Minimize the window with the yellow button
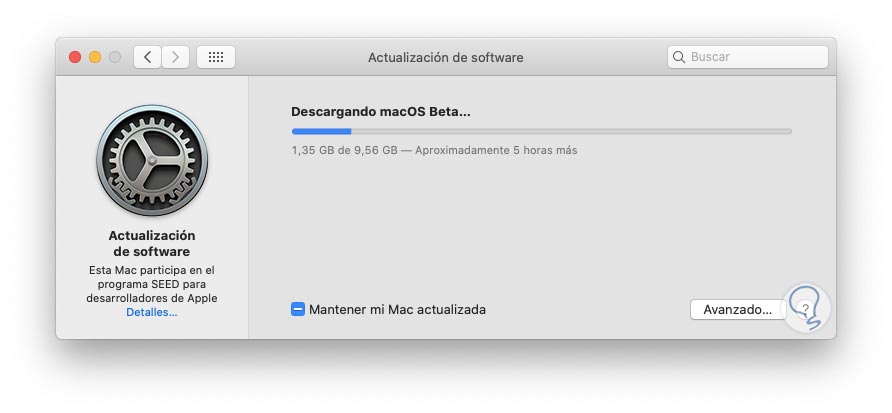Viewport: 892px width, 413px height. tap(95, 57)
